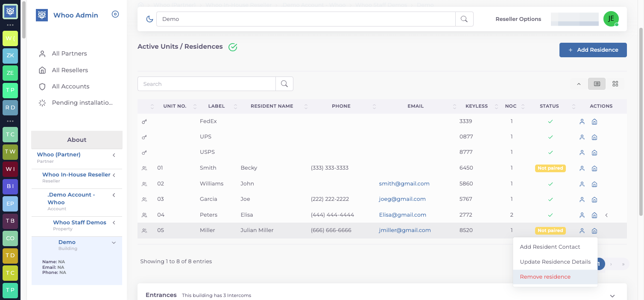Click jmiller@gmail.com email link
Viewport: 644px width, 300px height.
tap(405, 230)
